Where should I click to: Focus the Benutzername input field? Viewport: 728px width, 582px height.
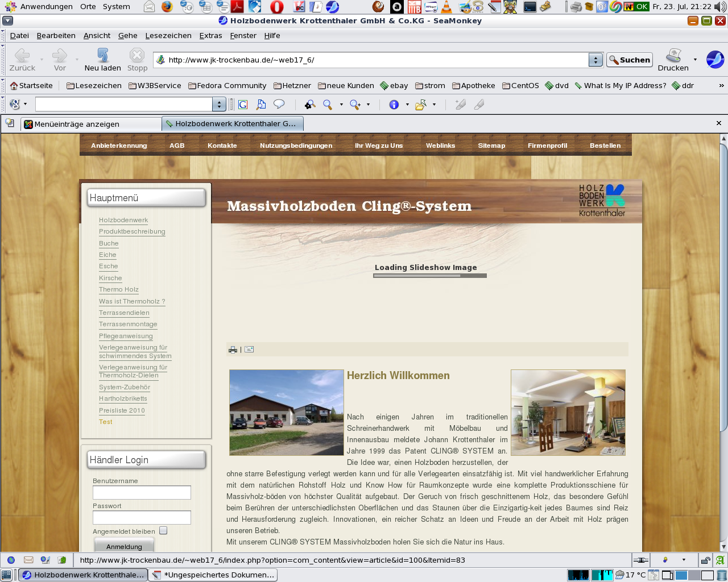[142, 493]
